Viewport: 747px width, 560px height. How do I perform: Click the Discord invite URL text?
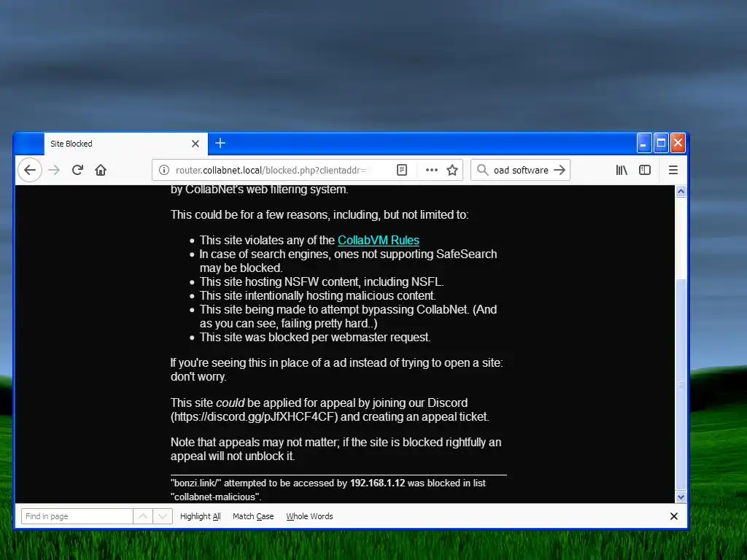click(x=255, y=416)
